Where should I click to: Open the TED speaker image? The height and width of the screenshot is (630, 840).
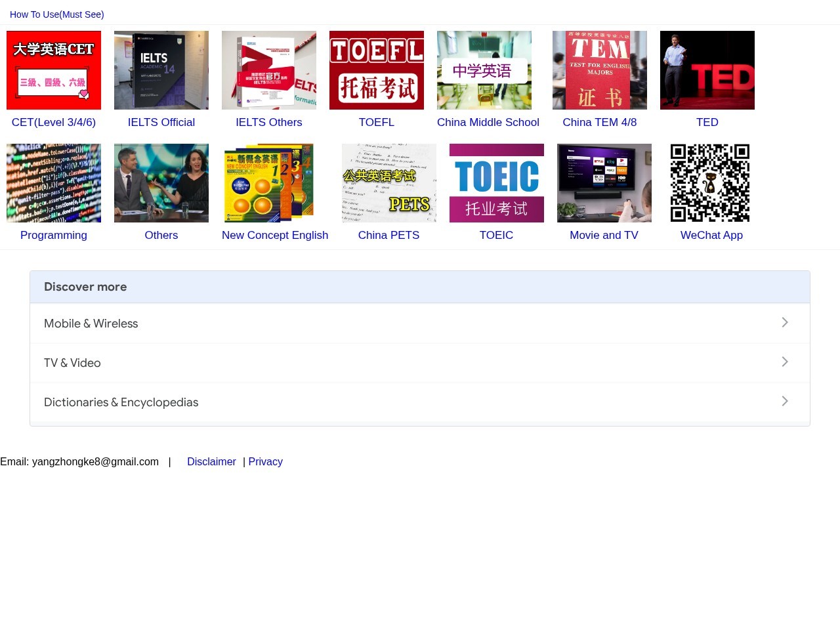pyautogui.click(x=707, y=70)
